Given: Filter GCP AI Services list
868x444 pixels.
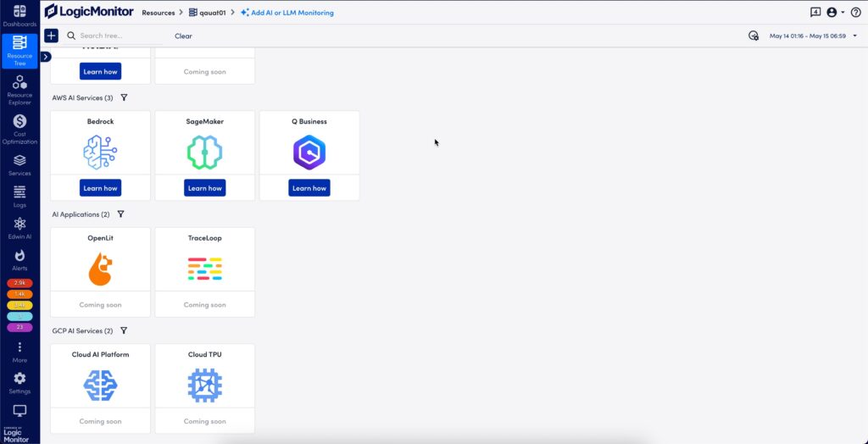Looking at the screenshot, I should coord(124,330).
